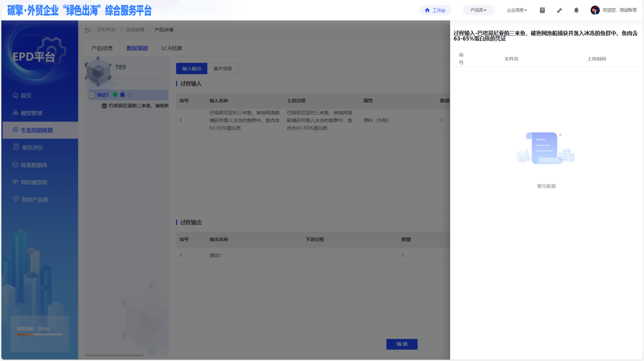The width and height of the screenshot is (644, 361).
Task: Switch to the 产品信息 tab
Action: pos(102,48)
